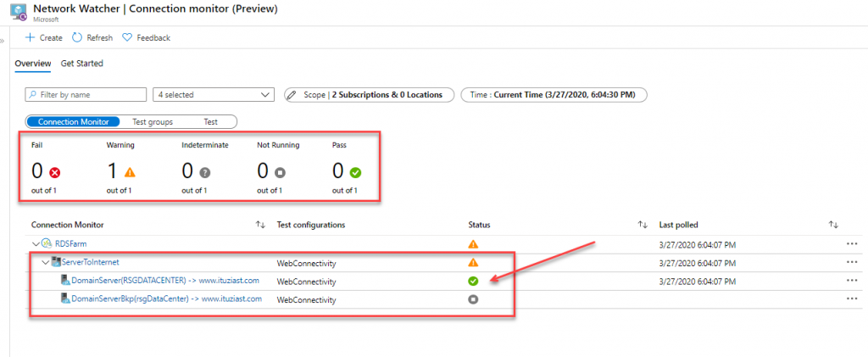Open the DomainServer(RSGDATACENTER) test link
Viewport: 868px width, 357px height.
[165, 281]
